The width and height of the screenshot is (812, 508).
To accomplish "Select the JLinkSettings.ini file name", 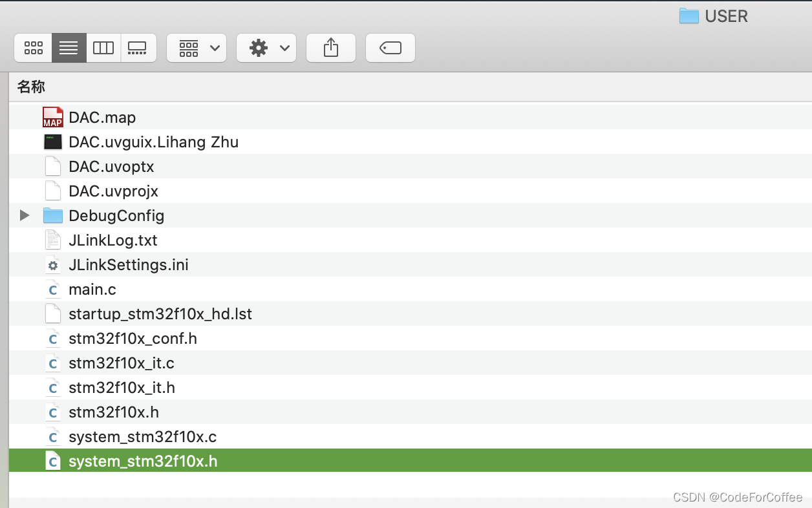I will tap(129, 265).
